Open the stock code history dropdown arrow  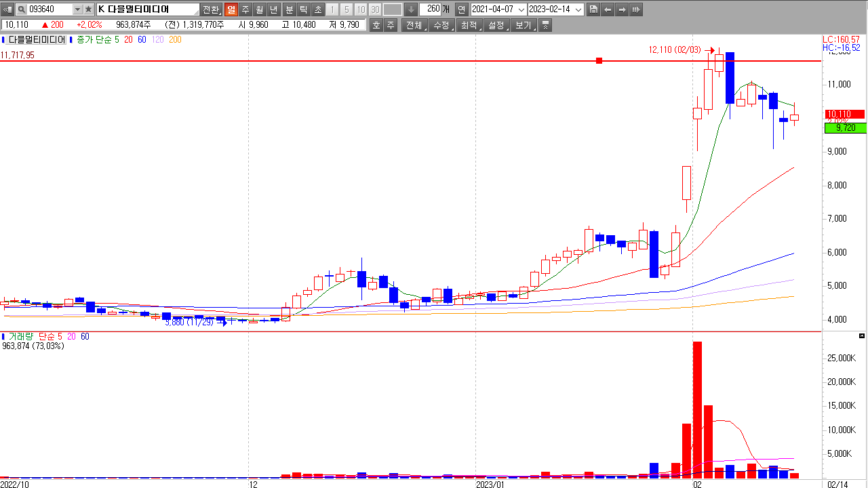(77, 9)
